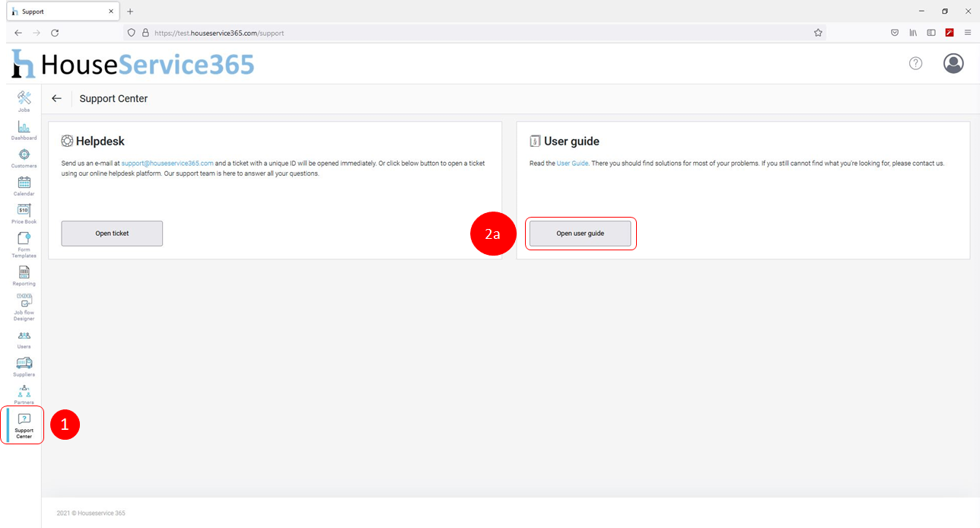Select Support Center in sidebar
980x528 pixels.
click(x=24, y=425)
